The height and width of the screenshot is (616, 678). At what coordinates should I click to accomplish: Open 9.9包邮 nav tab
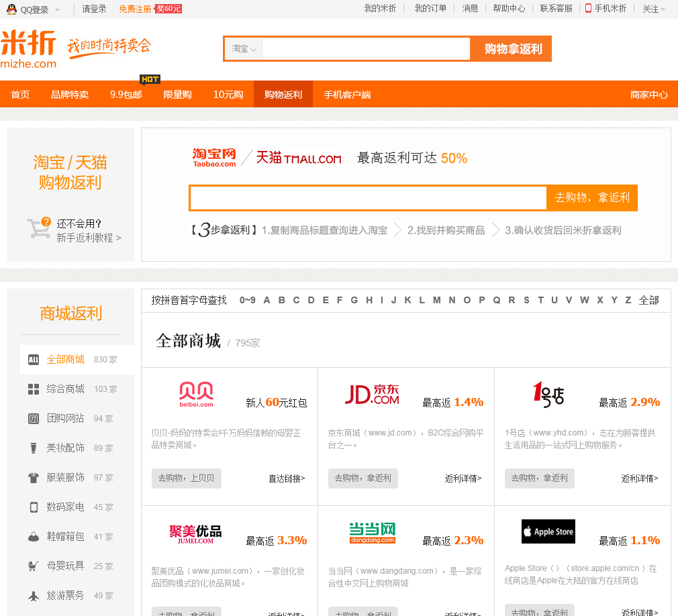click(126, 94)
